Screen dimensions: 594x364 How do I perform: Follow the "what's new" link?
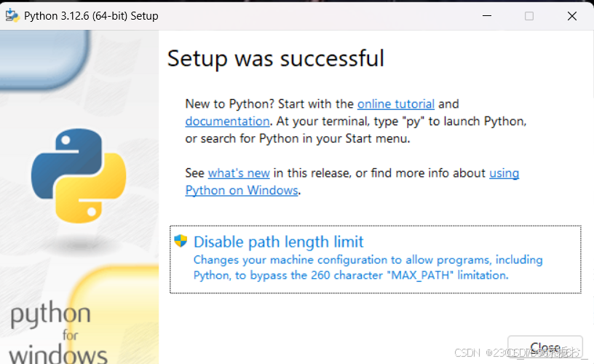(239, 173)
